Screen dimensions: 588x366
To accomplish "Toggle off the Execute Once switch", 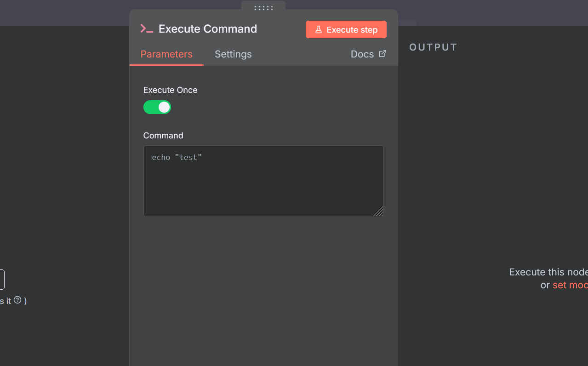I will (157, 107).
